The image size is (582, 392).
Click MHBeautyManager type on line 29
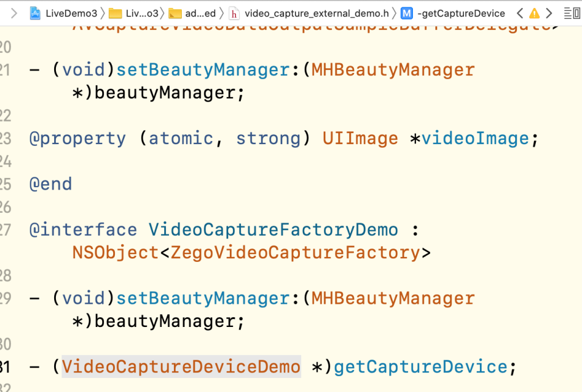tap(393, 298)
